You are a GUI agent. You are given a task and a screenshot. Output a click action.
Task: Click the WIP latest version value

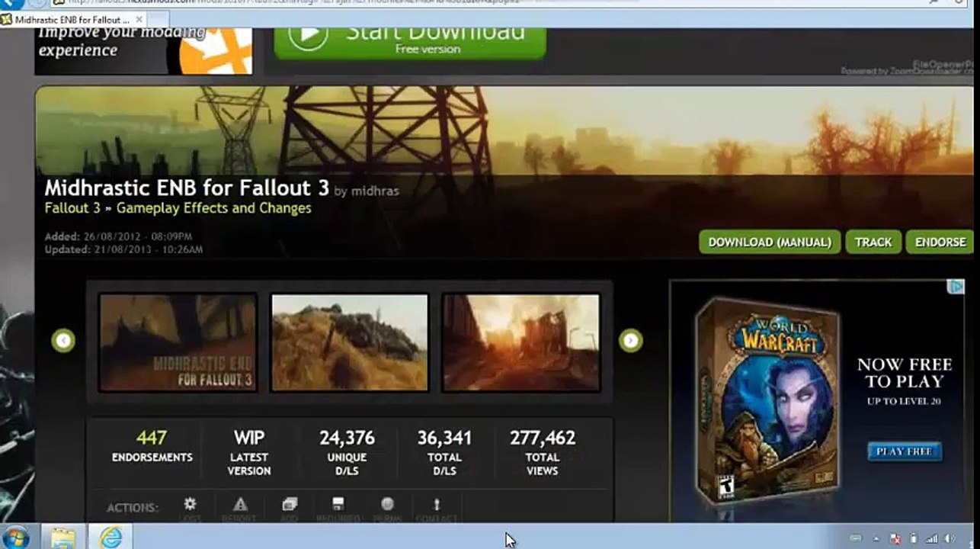pyautogui.click(x=248, y=438)
